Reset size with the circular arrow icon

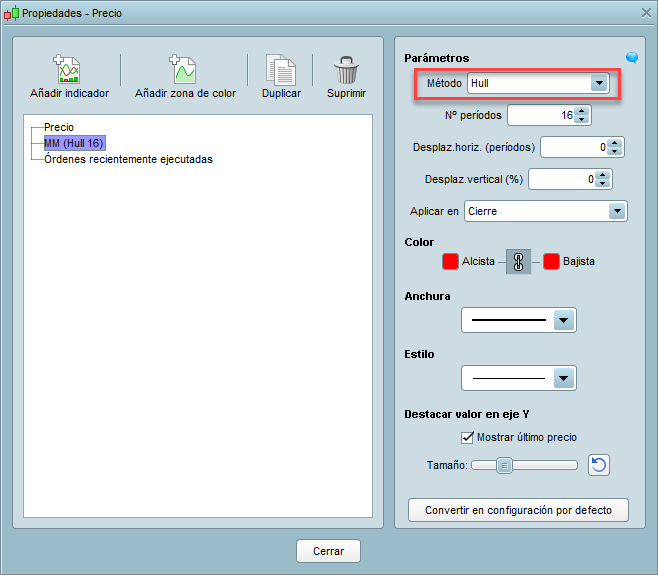point(599,465)
